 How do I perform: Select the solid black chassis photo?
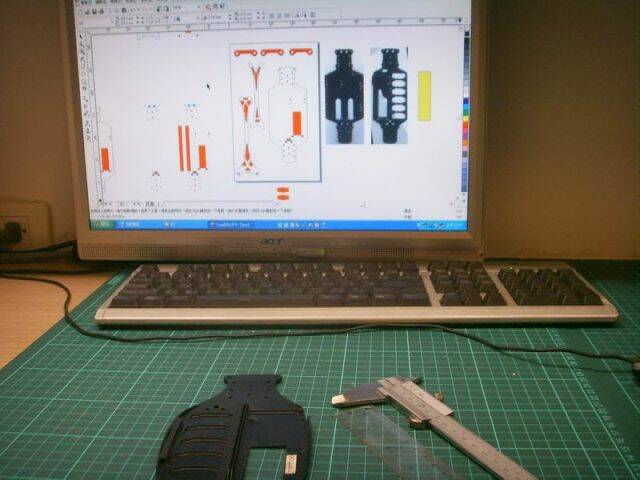[x=344, y=96]
